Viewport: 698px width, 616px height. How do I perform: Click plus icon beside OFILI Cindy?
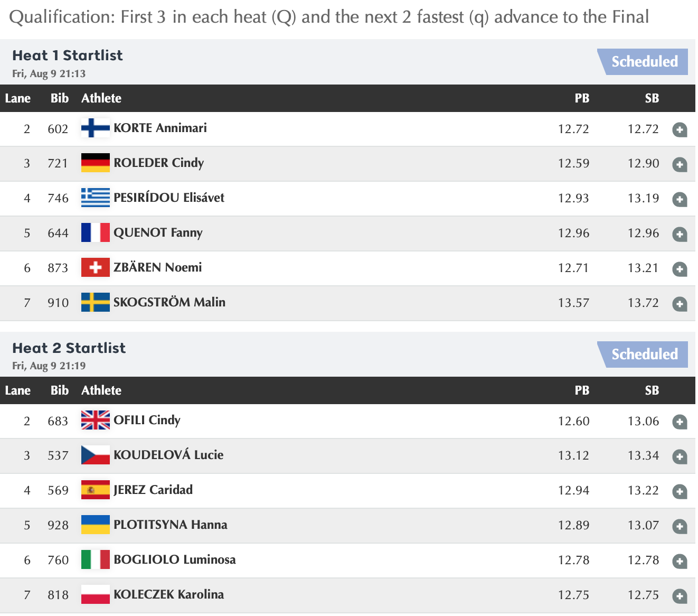(680, 422)
